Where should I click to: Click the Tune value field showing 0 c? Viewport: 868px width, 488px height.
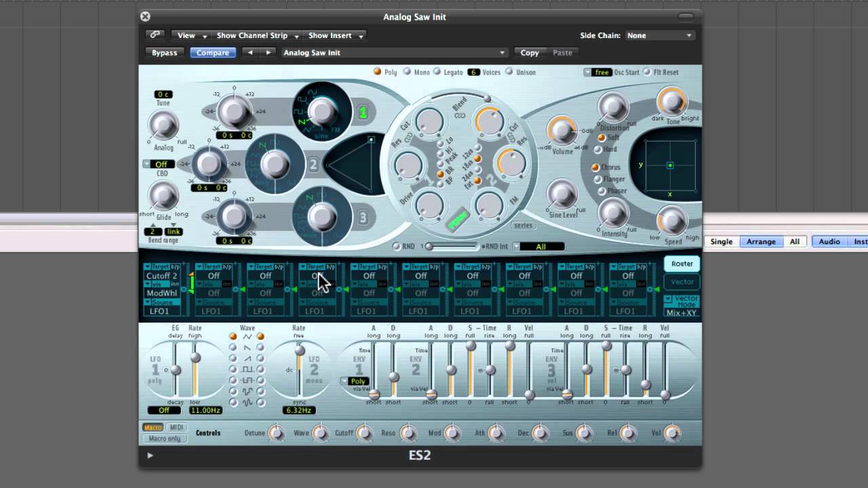[x=163, y=94]
